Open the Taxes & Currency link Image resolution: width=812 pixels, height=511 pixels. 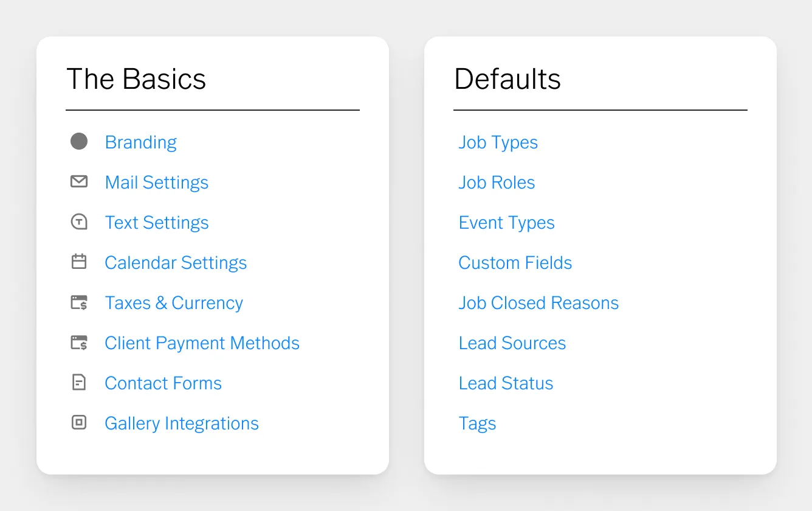pyautogui.click(x=174, y=303)
